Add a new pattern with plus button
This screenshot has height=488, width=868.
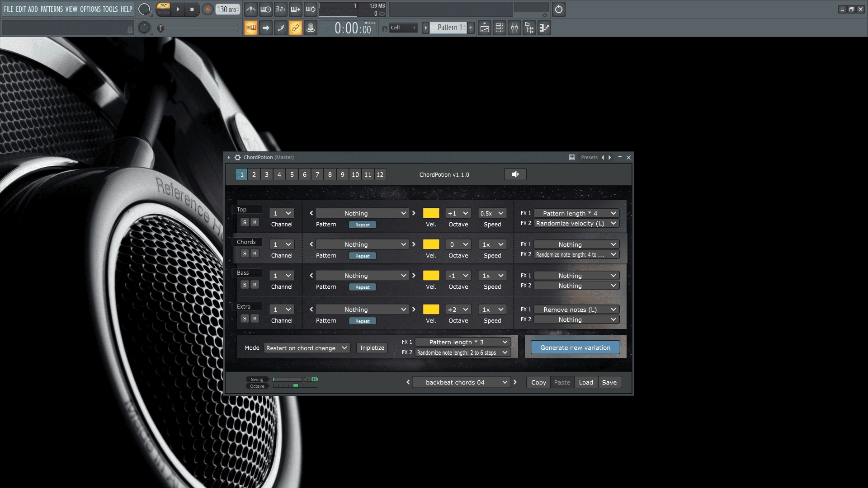point(471,28)
